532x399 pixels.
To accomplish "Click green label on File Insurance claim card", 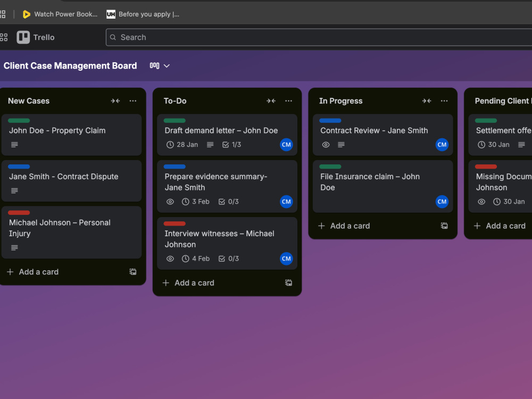I will (330, 167).
